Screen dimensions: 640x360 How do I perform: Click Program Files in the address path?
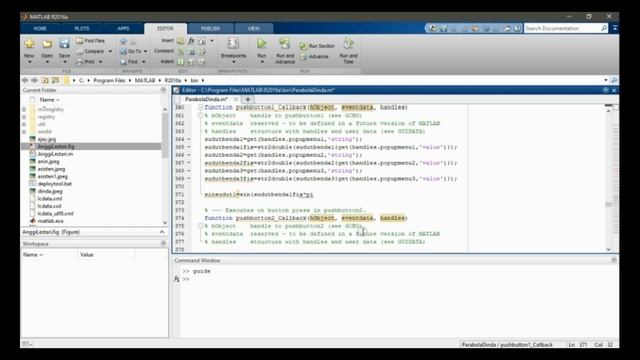[109, 80]
